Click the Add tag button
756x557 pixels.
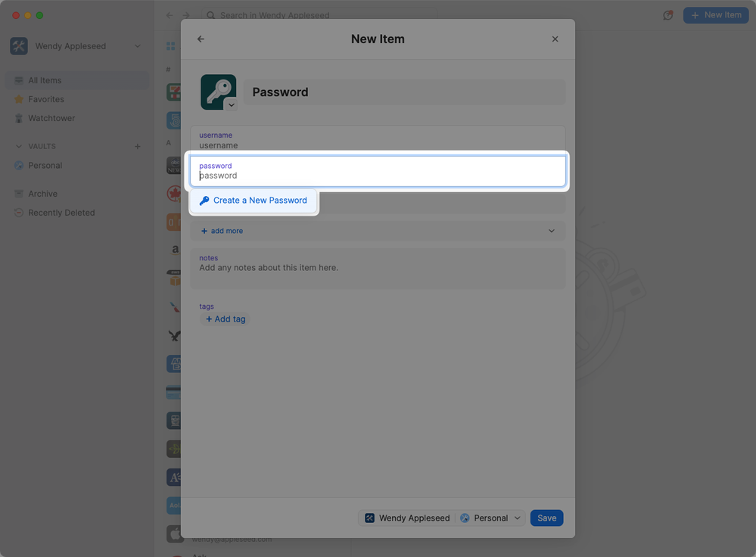[x=226, y=319]
